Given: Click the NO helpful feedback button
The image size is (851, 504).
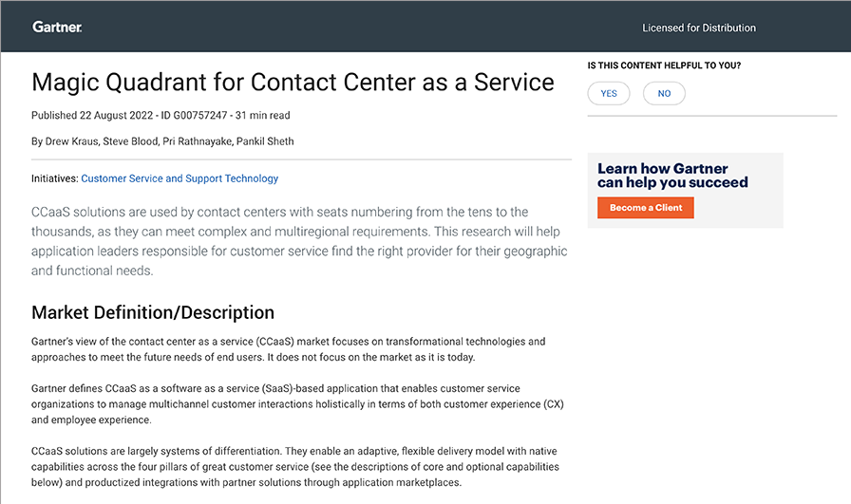Looking at the screenshot, I should (664, 93).
